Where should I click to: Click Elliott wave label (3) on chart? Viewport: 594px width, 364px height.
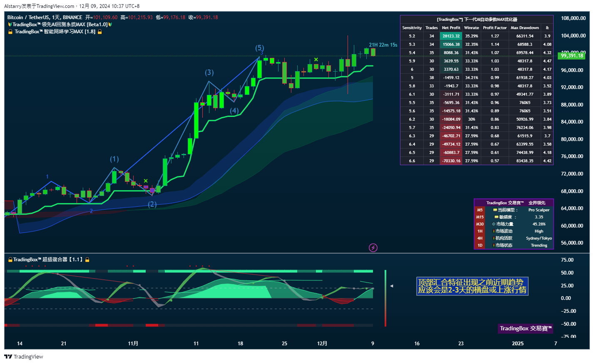(x=209, y=72)
